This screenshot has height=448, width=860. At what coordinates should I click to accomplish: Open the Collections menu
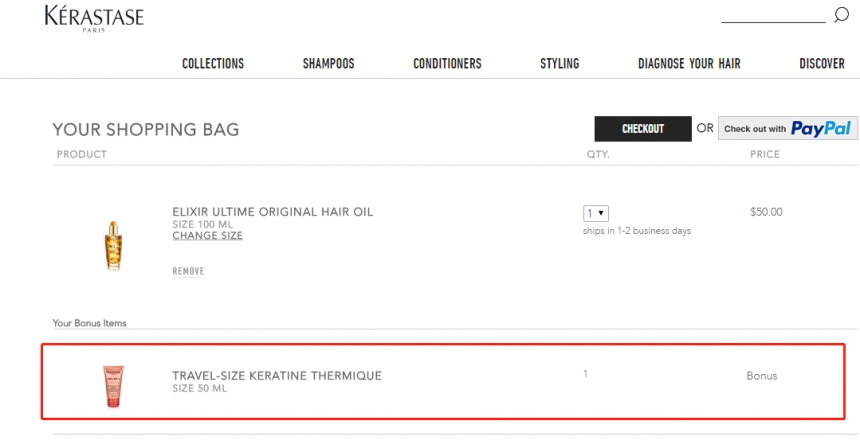[x=213, y=63]
